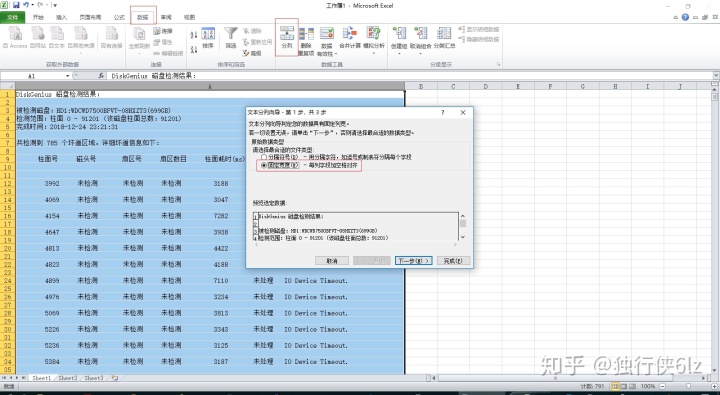
Task: Open the 文件 File tab
Action: (x=12, y=17)
